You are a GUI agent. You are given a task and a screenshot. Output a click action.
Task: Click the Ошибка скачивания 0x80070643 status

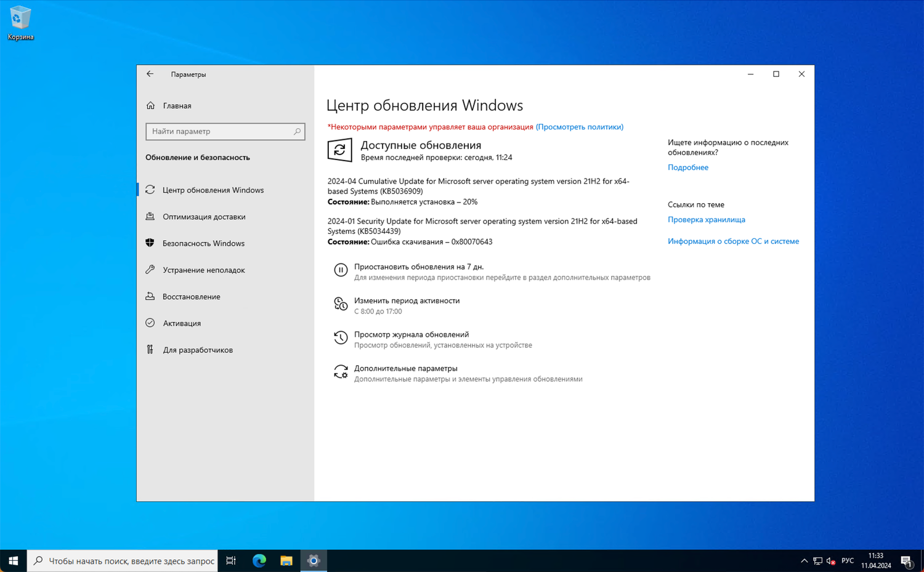(x=431, y=242)
